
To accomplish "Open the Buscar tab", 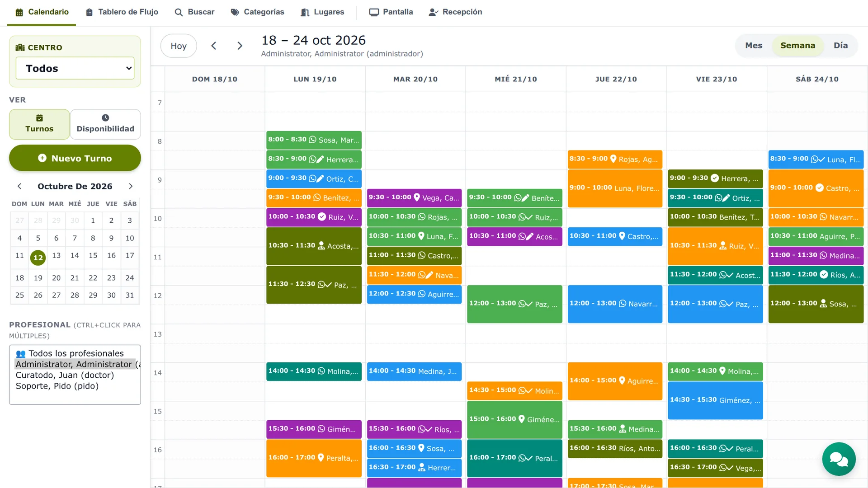I will point(195,12).
